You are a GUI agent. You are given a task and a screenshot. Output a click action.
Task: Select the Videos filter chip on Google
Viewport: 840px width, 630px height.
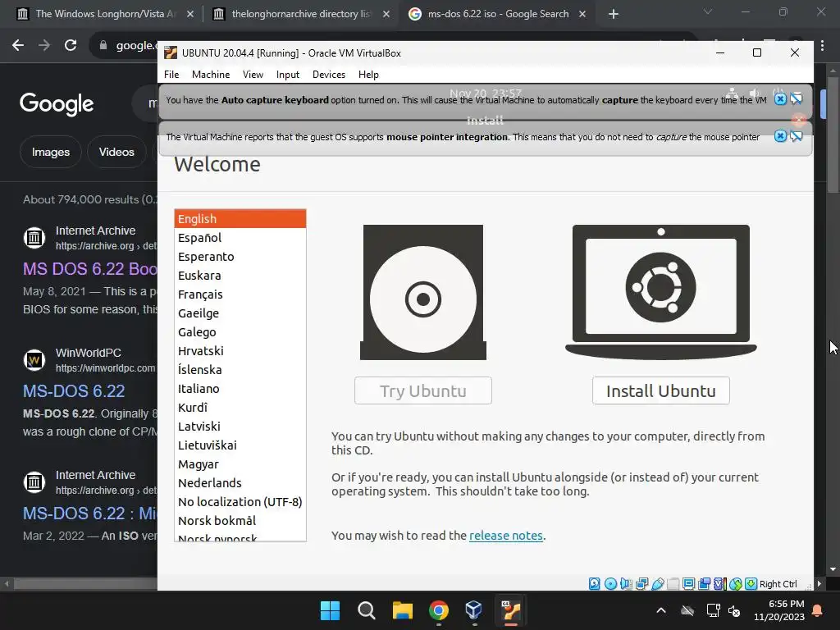pos(116,152)
